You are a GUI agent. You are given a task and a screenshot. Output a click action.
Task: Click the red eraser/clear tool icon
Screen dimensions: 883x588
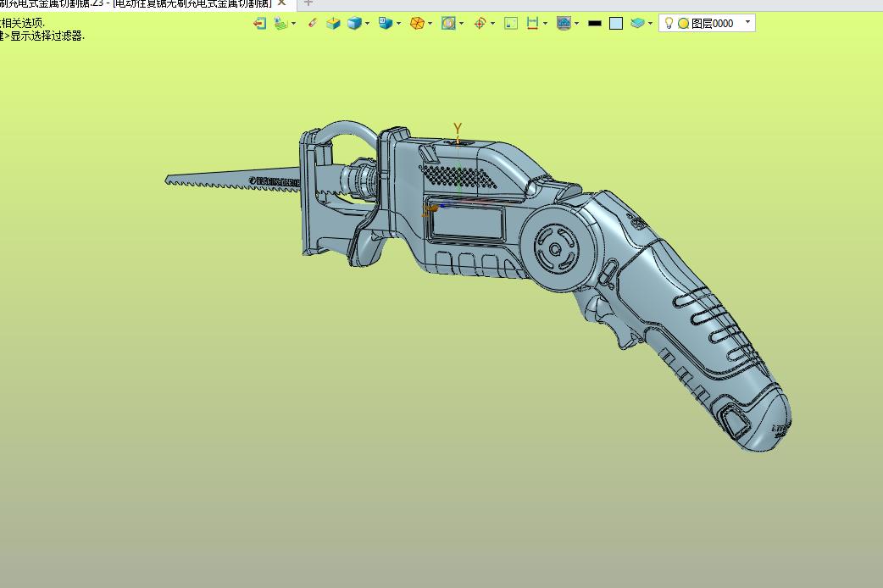(313, 23)
